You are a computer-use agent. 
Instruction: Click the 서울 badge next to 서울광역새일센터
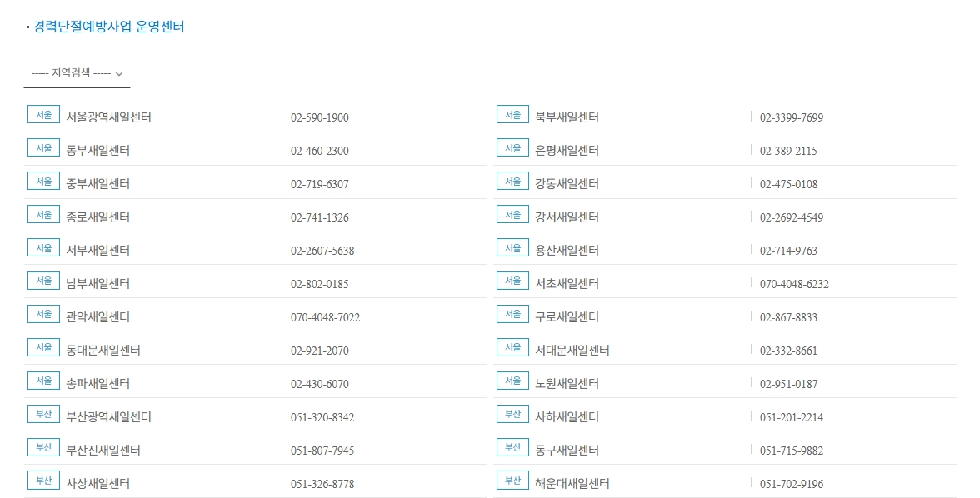pyautogui.click(x=43, y=114)
